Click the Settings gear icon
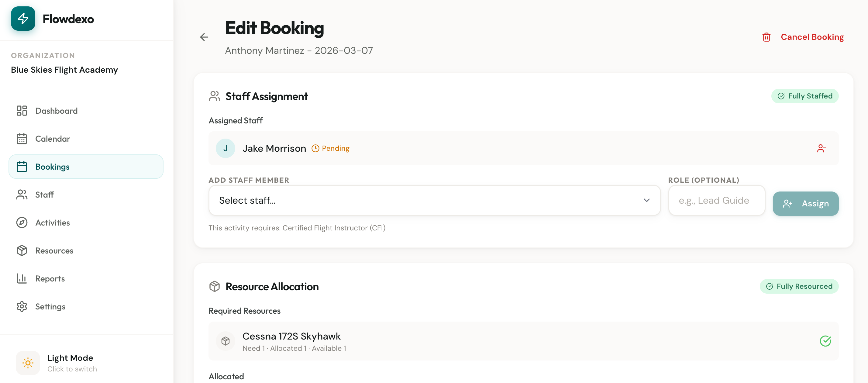This screenshot has height=383, width=868. (22, 306)
